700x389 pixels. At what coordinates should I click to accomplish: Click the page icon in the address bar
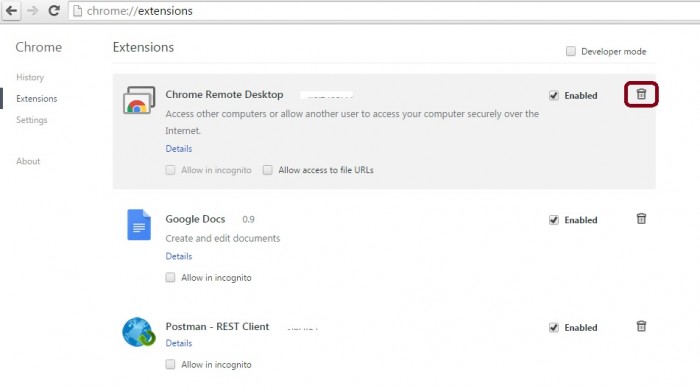click(x=77, y=11)
